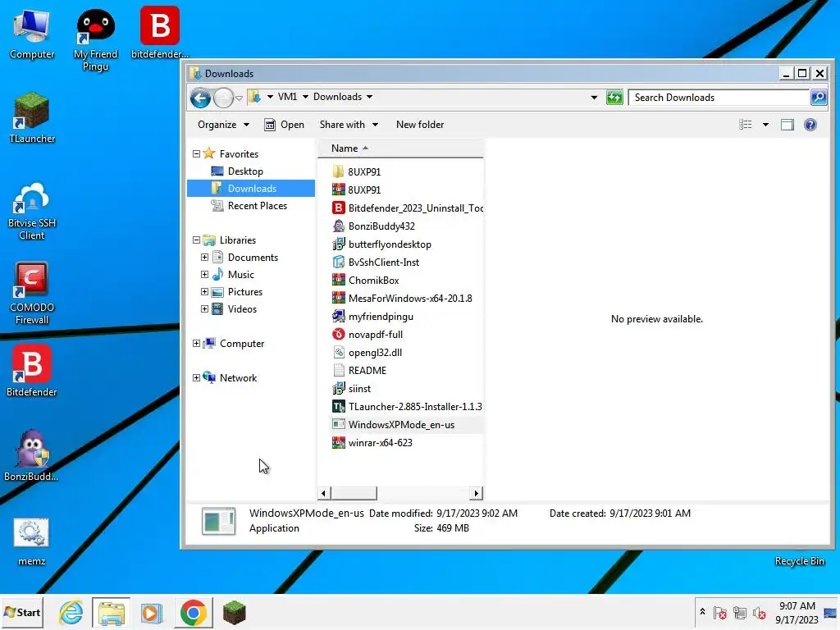
Task: Click VM1 in the address breadcrumb
Action: (x=287, y=97)
